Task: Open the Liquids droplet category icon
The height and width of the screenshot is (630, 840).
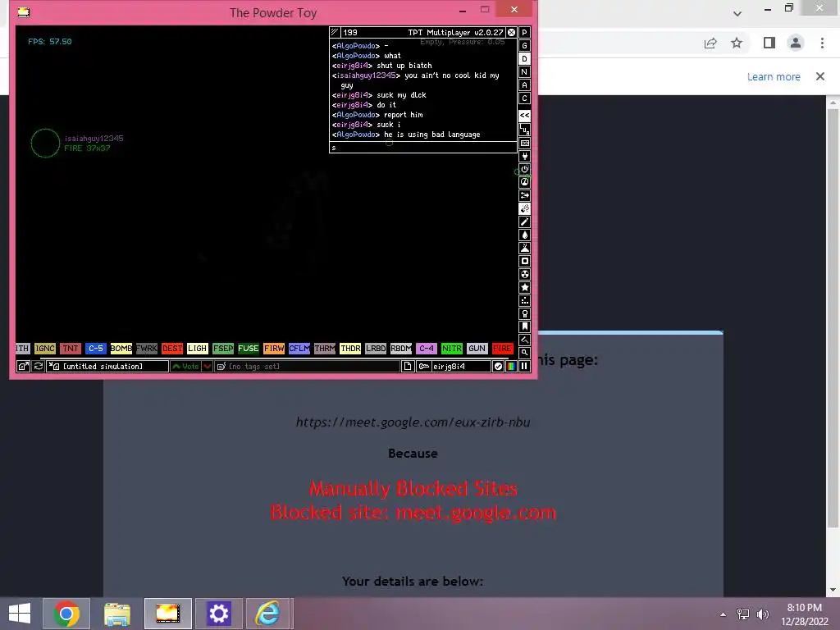Action: tap(524, 235)
